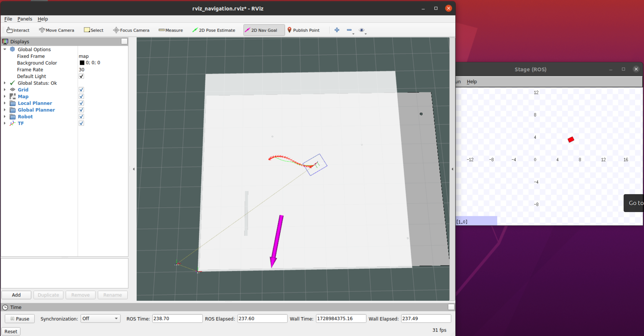Close the Time panel with its corner button
The height and width of the screenshot is (336, 644).
(451, 307)
